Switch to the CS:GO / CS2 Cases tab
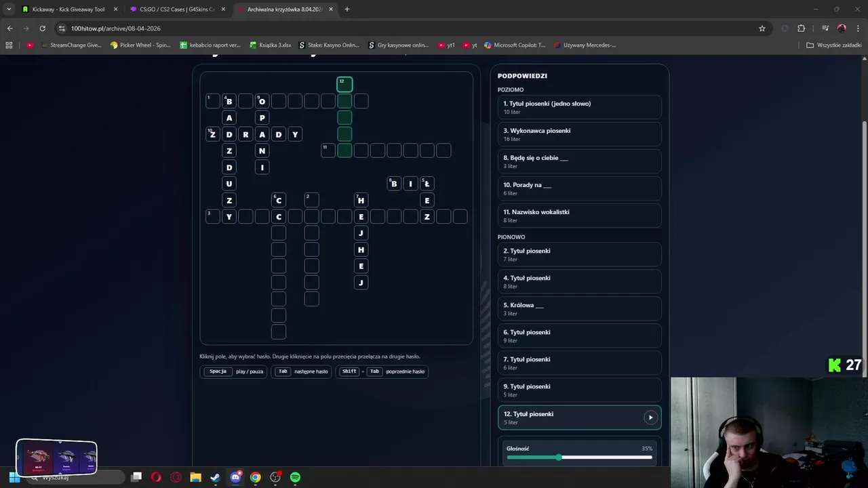 pyautogui.click(x=178, y=9)
